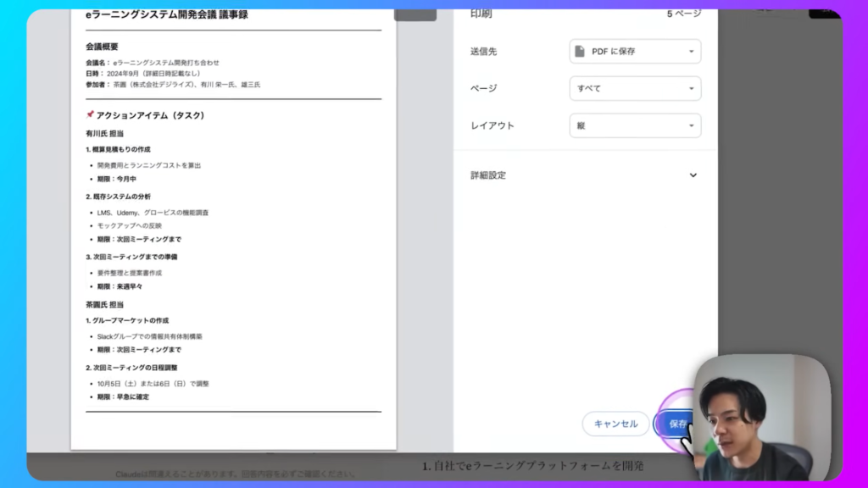Click the bullet Slackグループでの情報共有体制構築
868x488 pixels.
point(149,336)
